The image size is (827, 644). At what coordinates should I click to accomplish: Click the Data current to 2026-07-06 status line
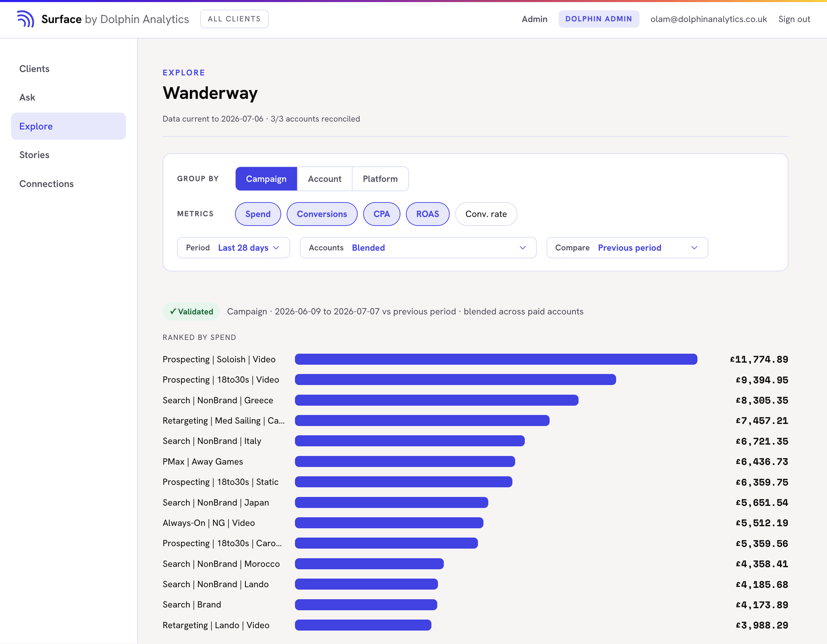261,119
